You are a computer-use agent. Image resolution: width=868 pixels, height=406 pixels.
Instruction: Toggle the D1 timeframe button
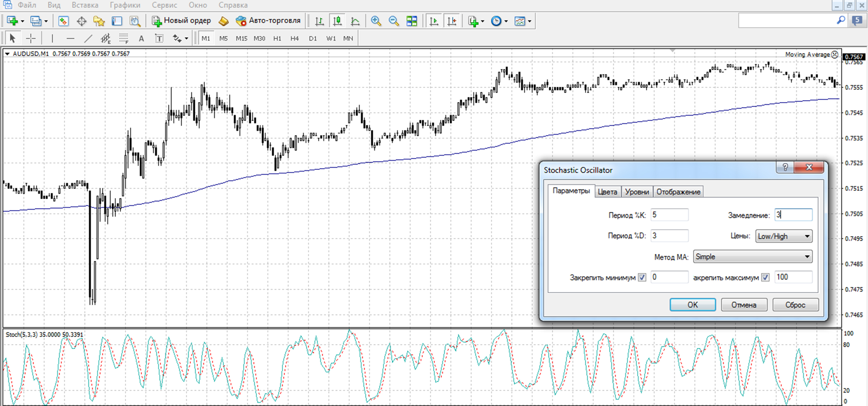click(x=313, y=38)
